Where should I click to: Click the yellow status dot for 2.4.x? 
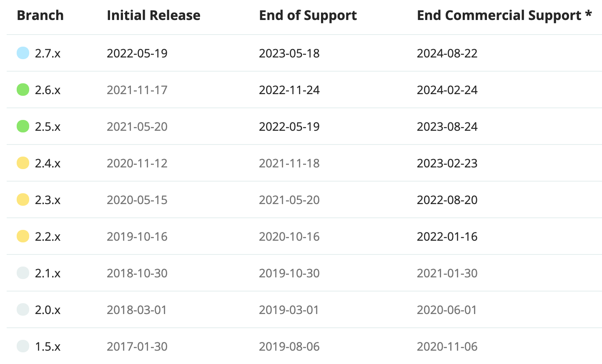click(x=23, y=163)
